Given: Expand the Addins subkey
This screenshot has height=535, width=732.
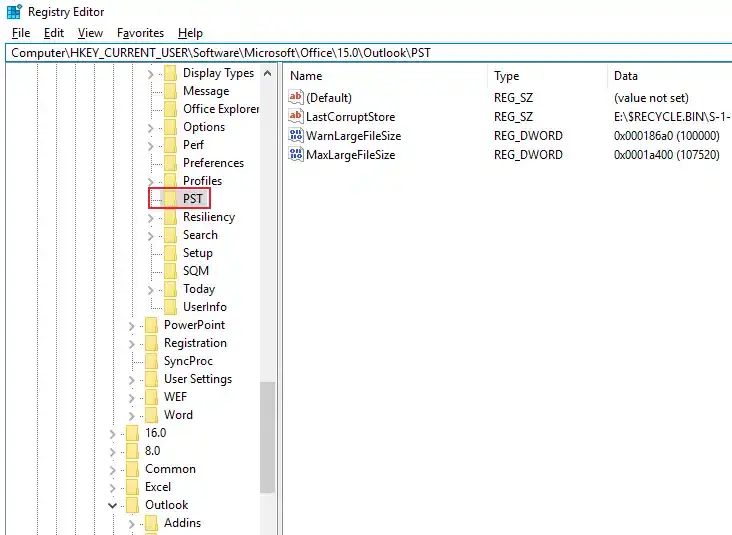Looking at the screenshot, I should pyautogui.click(x=132, y=523).
